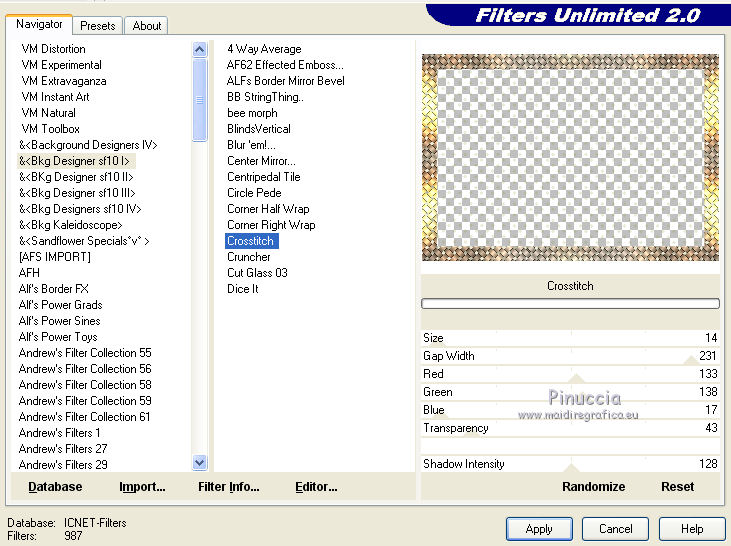Select Andrew's Filter Collection 58
The image size is (731, 546).
coord(85,385)
